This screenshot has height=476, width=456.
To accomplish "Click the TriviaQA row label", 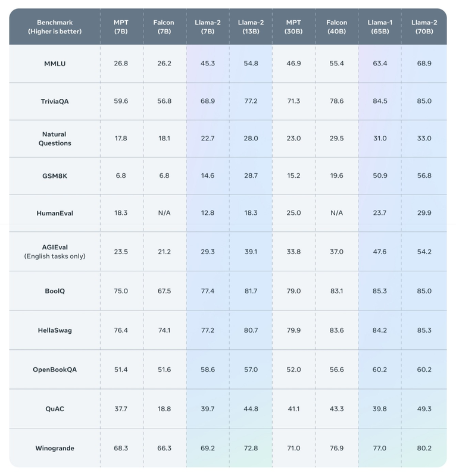I will (x=54, y=101).
